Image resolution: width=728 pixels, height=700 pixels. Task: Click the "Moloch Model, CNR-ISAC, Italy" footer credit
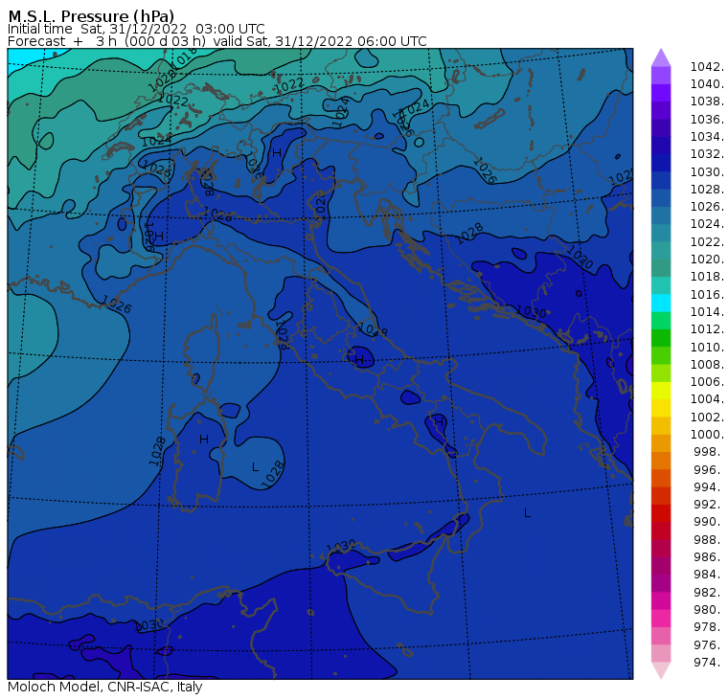pyautogui.click(x=105, y=687)
